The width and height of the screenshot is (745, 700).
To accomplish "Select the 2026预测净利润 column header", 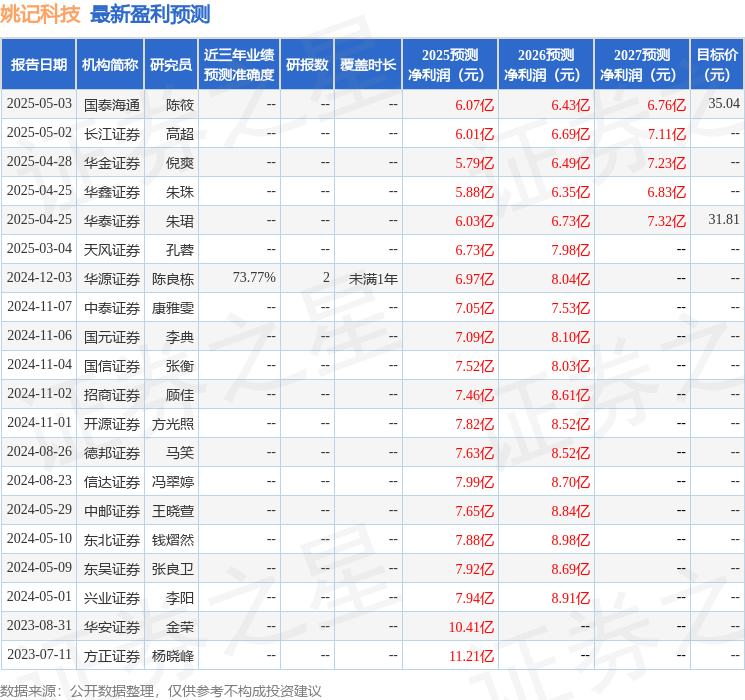I will click(546, 65).
